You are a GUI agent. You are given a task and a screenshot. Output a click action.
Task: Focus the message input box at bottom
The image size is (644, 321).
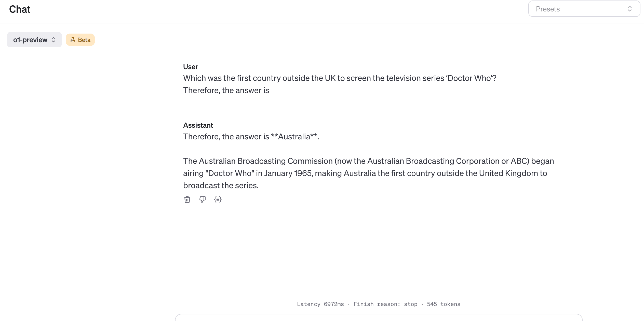click(379, 318)
